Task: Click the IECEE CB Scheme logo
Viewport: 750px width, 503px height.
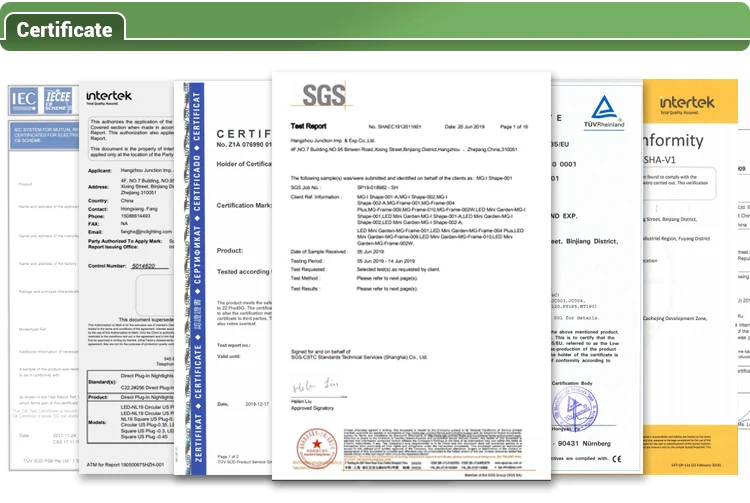Action: 58,100
